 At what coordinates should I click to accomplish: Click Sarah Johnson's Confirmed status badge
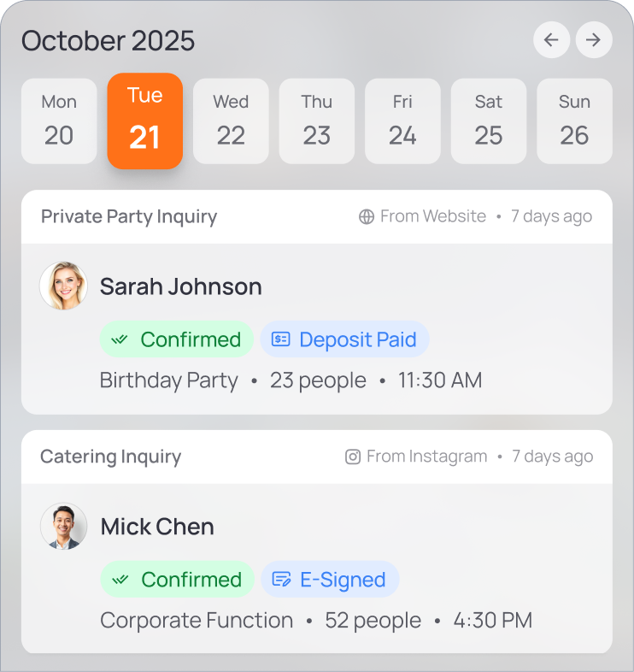point(177,339)
